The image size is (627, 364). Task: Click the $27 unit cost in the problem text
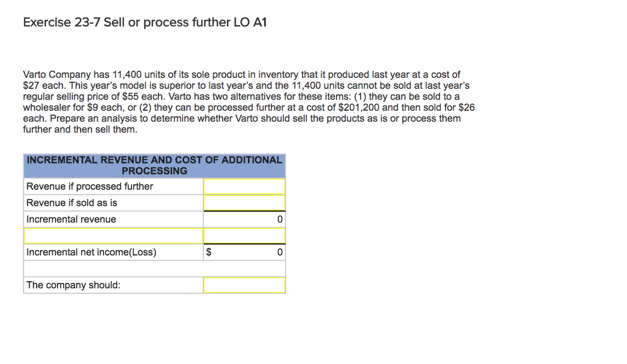pos(30,86)
